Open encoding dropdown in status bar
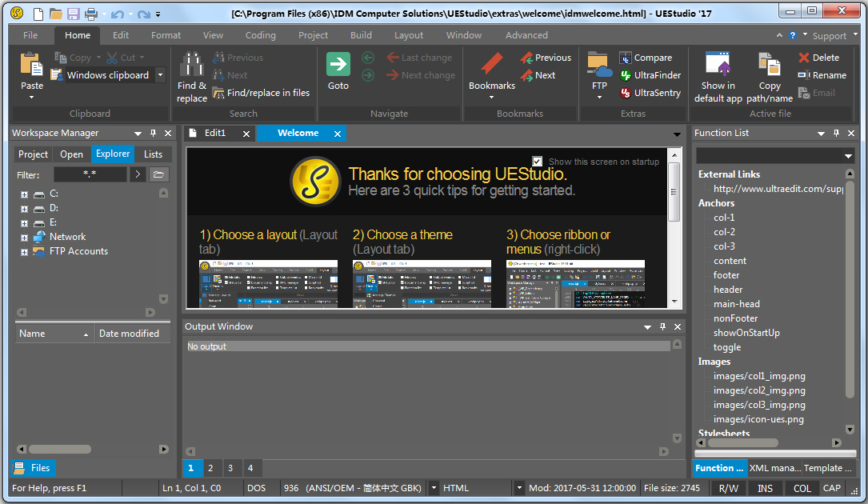The height and width of the screenshot is (504, 868). click(x=434, y=488)
